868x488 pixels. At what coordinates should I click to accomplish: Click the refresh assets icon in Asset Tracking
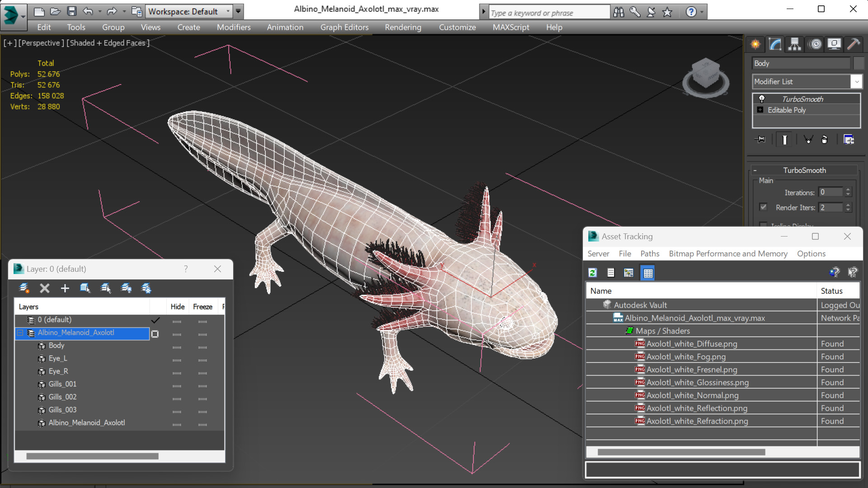pos(592,272)
